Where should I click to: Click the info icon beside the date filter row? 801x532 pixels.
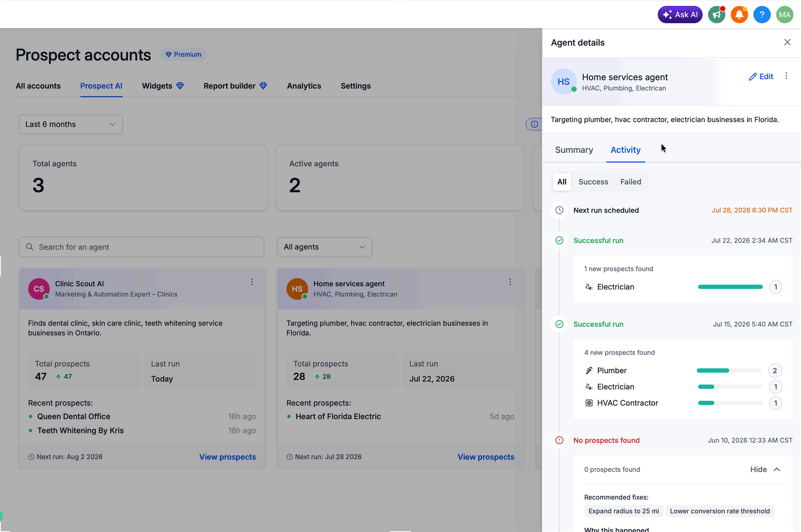coord(534,124)
